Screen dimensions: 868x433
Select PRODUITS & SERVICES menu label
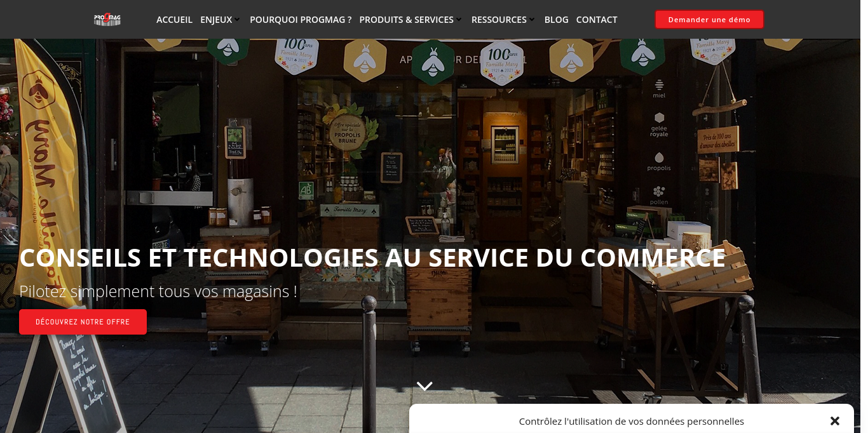(406, 19)
